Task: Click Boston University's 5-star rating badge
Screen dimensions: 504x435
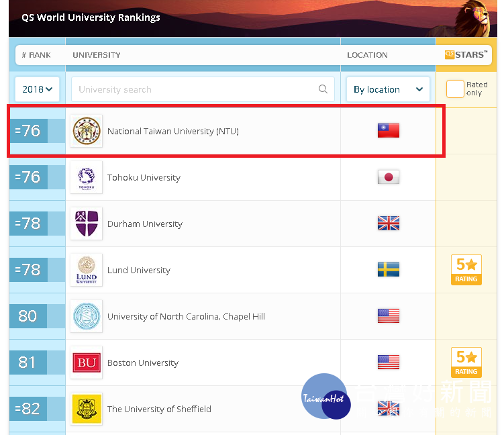Action: [x=466, y=362]
